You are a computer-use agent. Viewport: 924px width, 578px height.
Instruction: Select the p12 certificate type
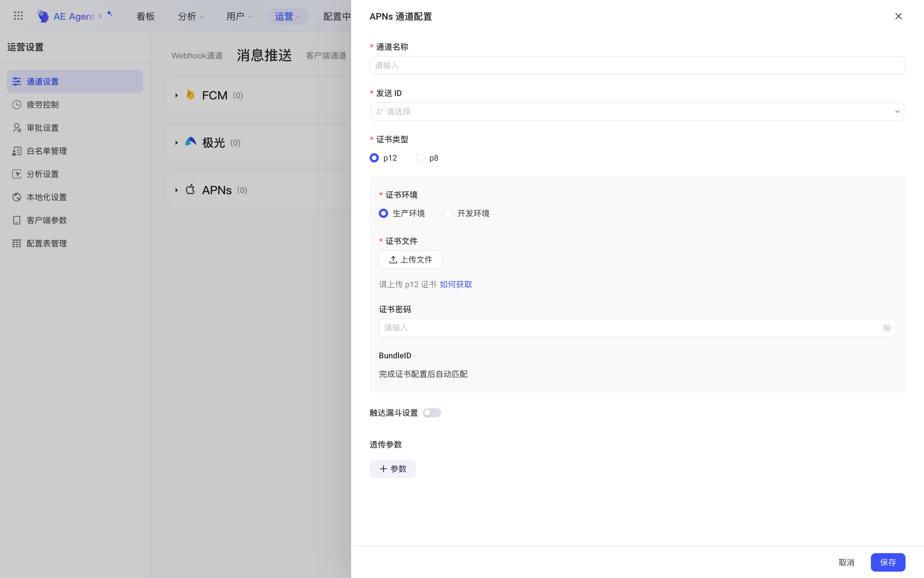374,158
